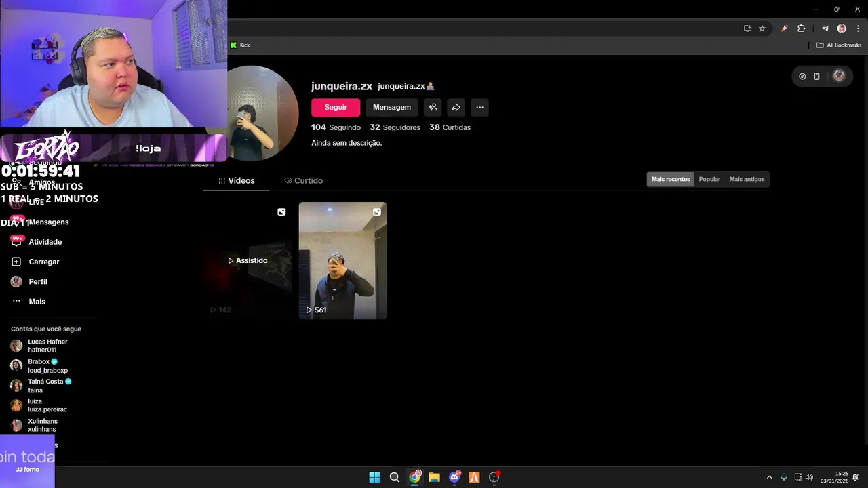
Task: Open the Windows Start menu
Action: pos(374,477)
